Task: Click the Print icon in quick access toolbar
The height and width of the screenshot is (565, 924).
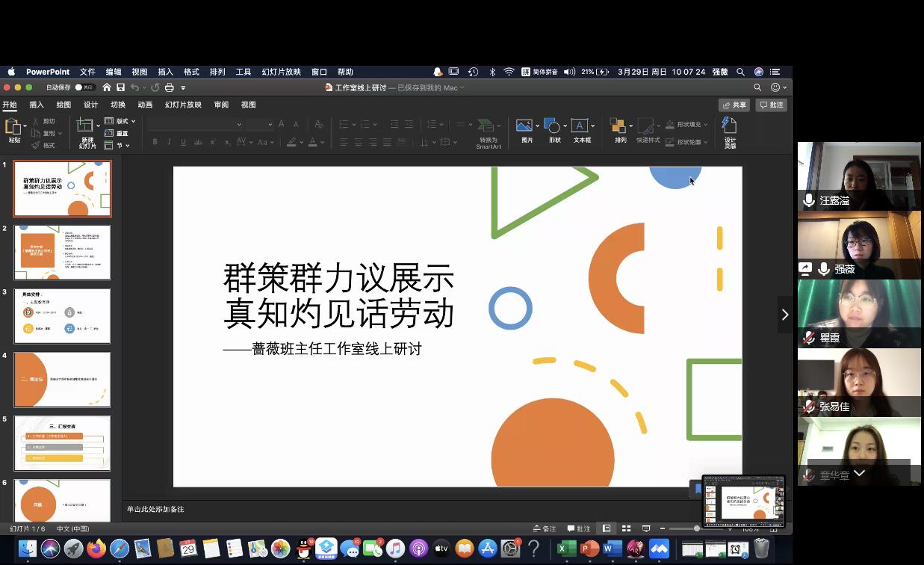Action: tap(170, 87)
